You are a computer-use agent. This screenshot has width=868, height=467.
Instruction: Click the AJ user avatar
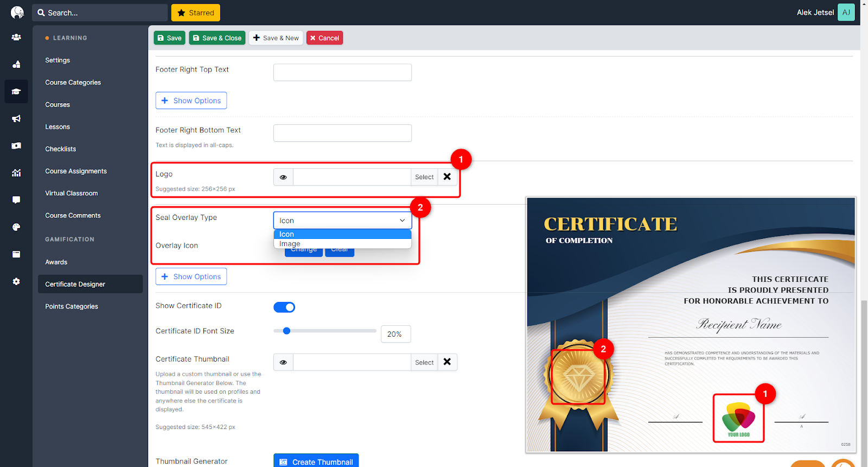click(x=846, y=12)
